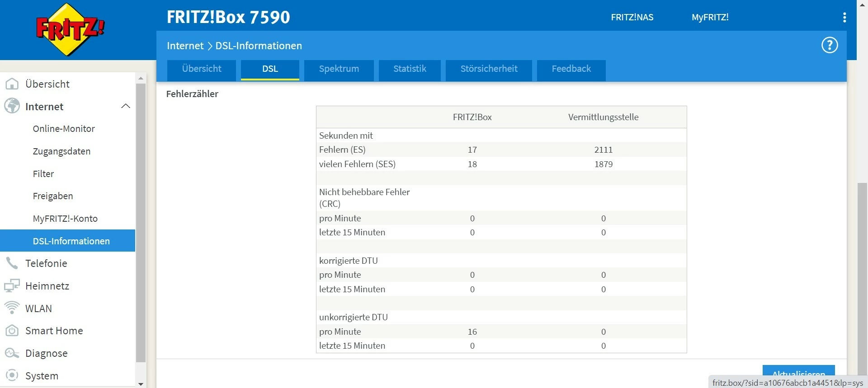The height and width of the screenshot is (388, 868).
Task: Open System menu label
Action: pyautogui.click(x=42, y=376)
